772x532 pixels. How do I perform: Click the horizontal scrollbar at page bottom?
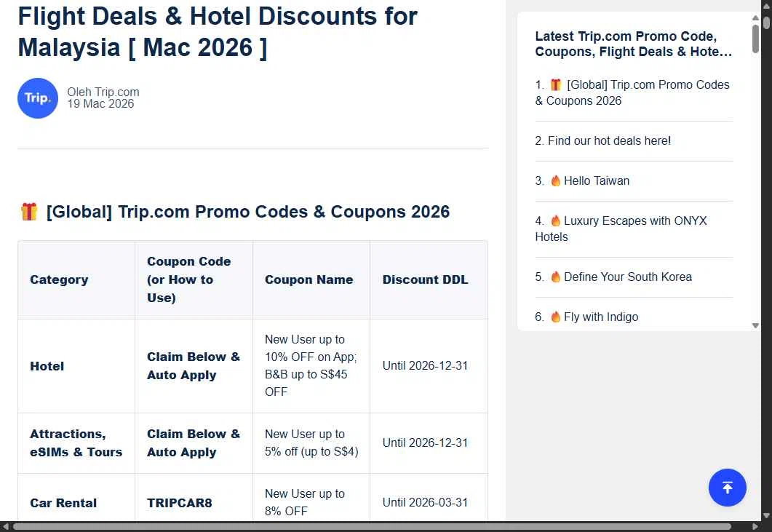pos(371,526)
